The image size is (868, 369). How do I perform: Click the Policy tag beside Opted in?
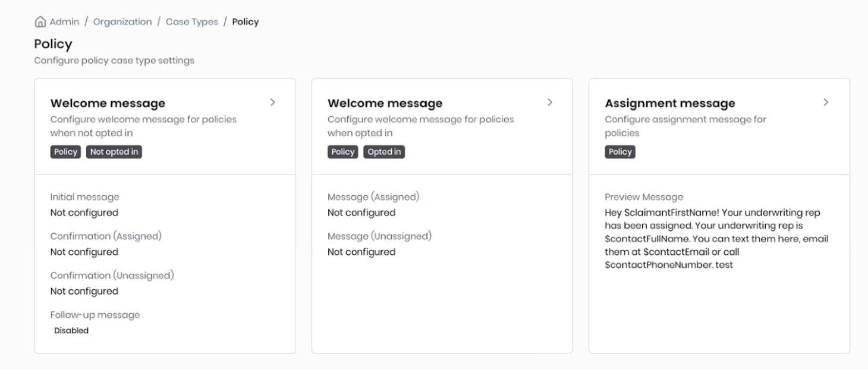[343, 152]
